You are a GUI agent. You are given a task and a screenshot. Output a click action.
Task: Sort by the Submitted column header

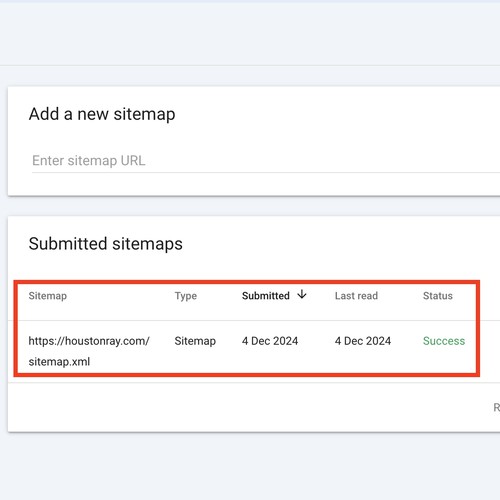[266, 296]
